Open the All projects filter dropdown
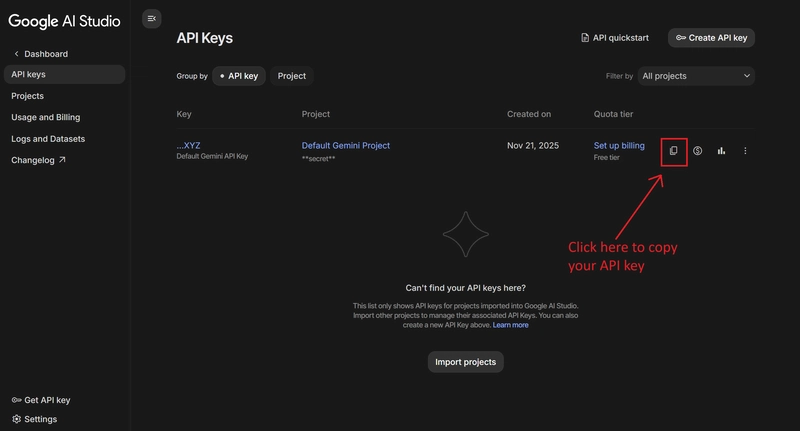This screenshot has width=800, height=431. click(x=696, y=76)
